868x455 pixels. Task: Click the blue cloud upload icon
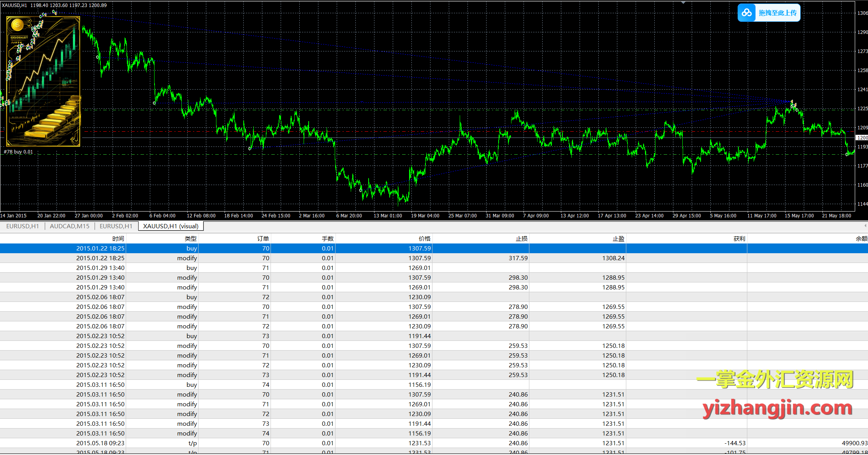pyautogui.click(x=747, y=13)
